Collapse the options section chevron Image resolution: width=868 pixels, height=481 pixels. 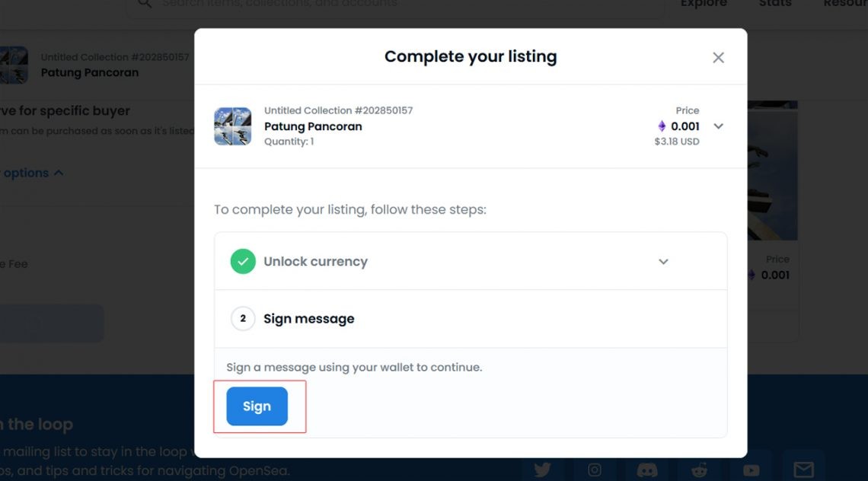[59, 173]
